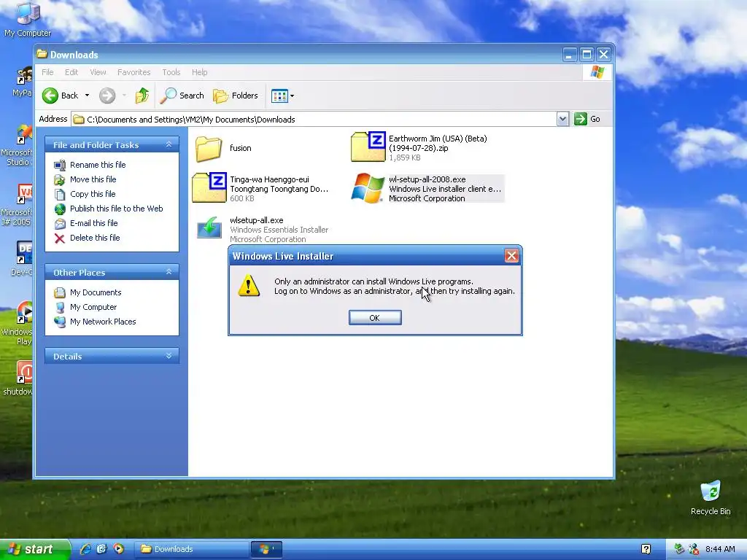Click Publish this file to the Web

(116, 208)
